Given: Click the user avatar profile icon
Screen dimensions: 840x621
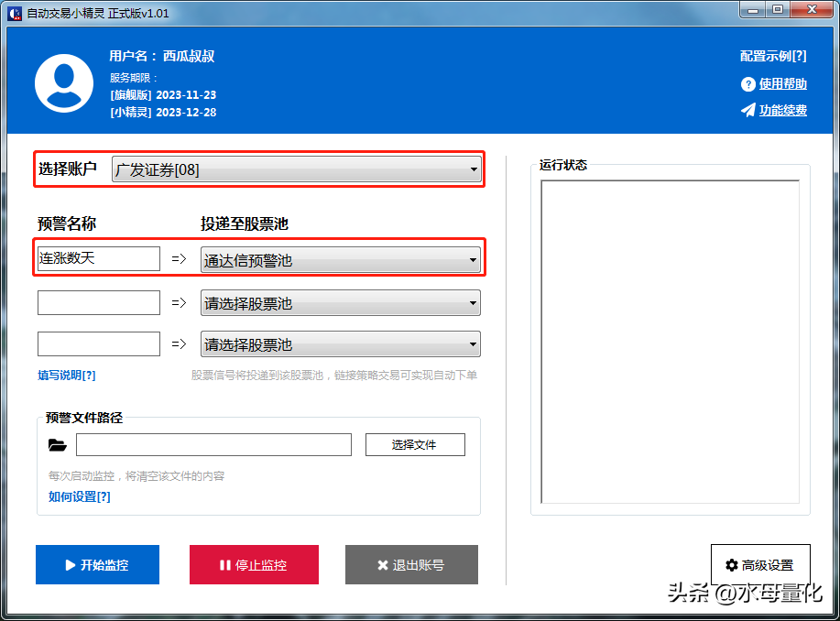Looking at the screenshot, I should click(64, 83).
